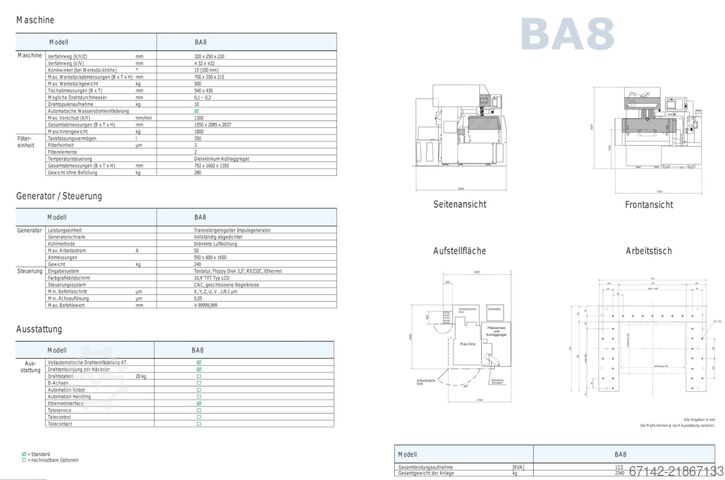Click the 'Seitenansicht' caption
The width and height of the screenshot is (725, 480).
point(460,204)
